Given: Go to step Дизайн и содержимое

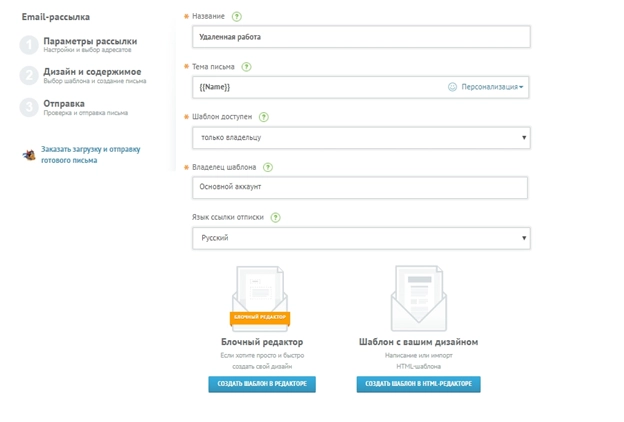Looking at the screenshot, I should (x=92, y=72).
